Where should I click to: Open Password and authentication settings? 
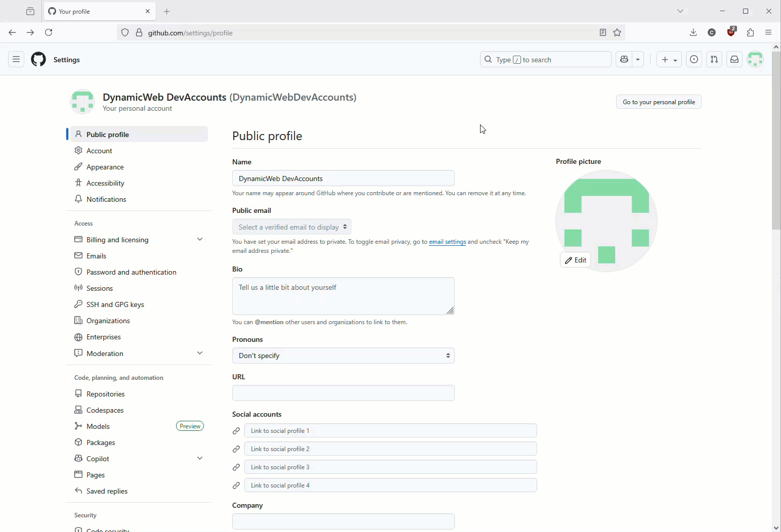(131, 272)
